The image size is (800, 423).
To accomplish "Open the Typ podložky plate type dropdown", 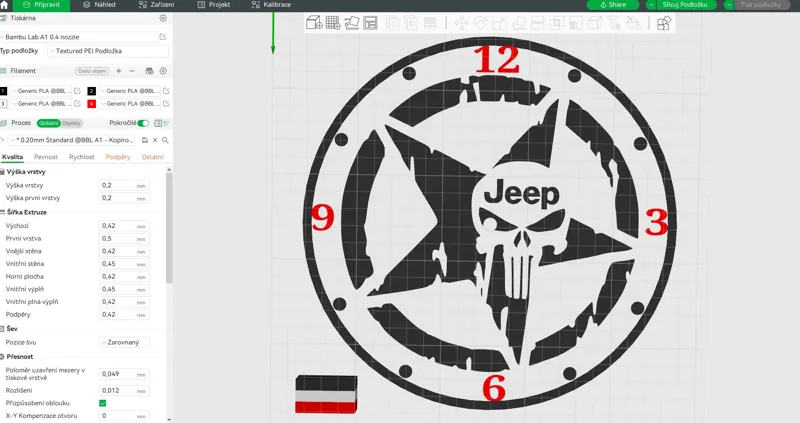I will pos(108,51).
